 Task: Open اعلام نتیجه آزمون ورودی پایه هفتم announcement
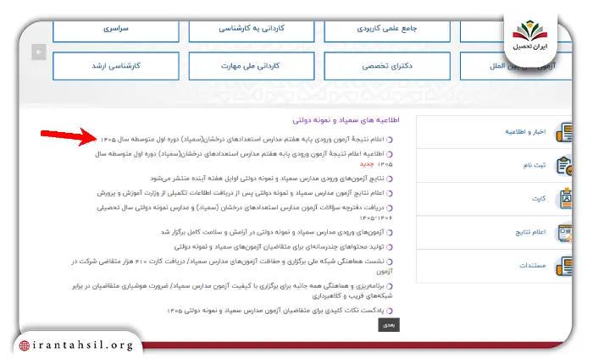point(242,140)
